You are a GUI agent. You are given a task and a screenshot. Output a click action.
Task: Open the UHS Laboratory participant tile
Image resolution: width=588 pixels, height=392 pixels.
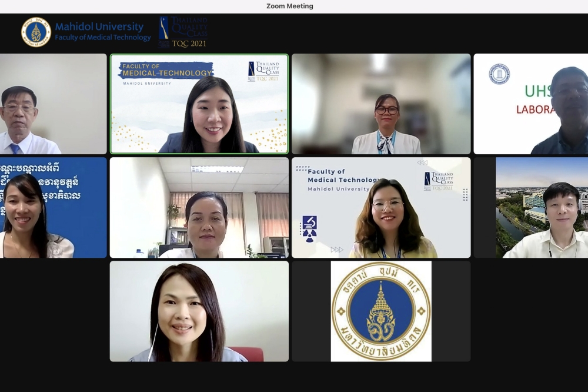[x=530, y=104]
